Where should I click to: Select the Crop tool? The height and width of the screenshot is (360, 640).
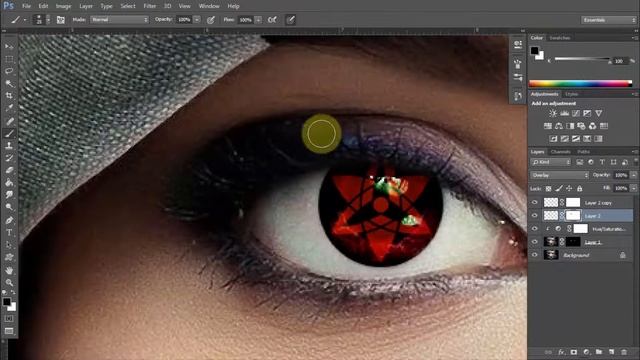point(9,96)
